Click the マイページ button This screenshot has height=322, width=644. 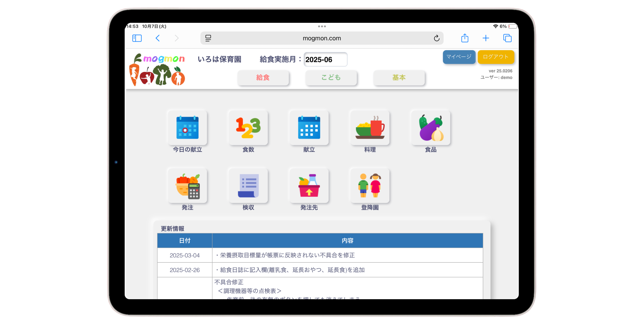pyautogui.click(x=459, y=57)
